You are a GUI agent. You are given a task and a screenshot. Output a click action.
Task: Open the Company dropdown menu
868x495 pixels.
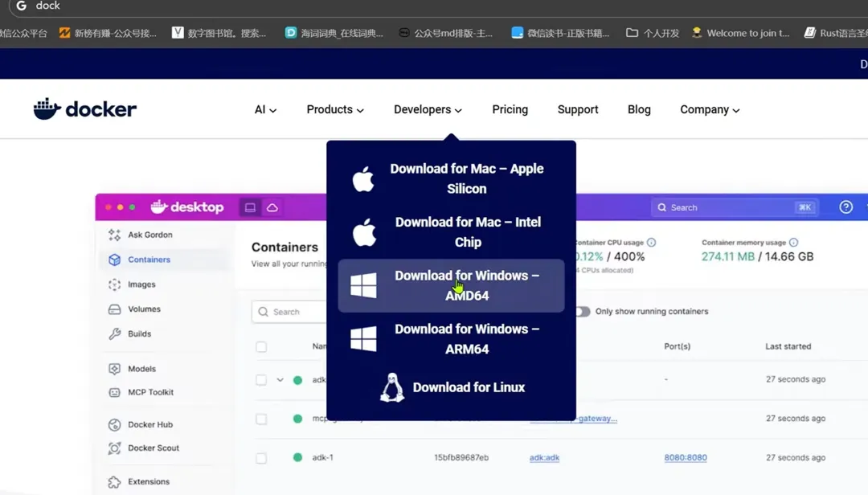click(x=710, y=109)
